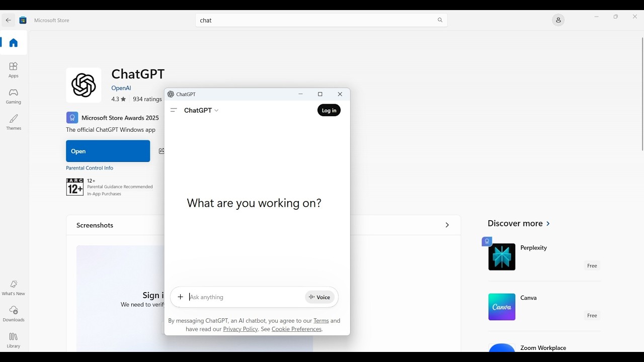This screenshot has width=644, height=362.
Task: Click the ChatGPT app logo in Store
Action: (84, 85)
